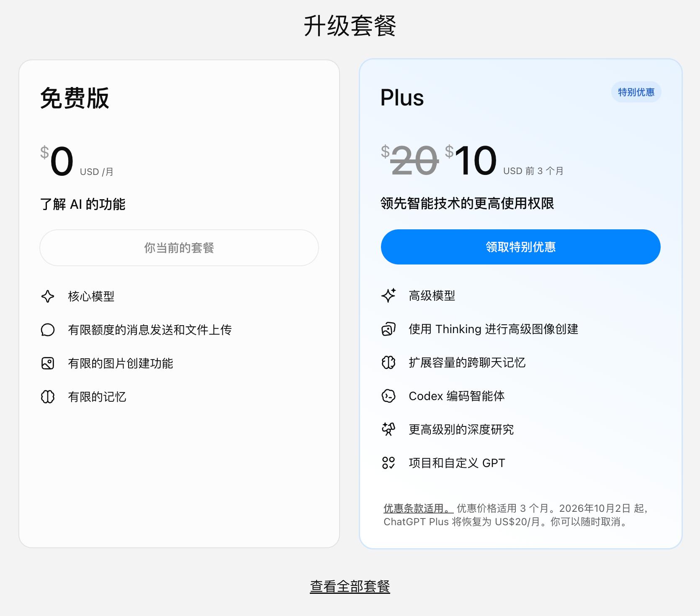Click the 领取特别优惠 button
This screenshot has width=700, height=616.
(520, 247)
